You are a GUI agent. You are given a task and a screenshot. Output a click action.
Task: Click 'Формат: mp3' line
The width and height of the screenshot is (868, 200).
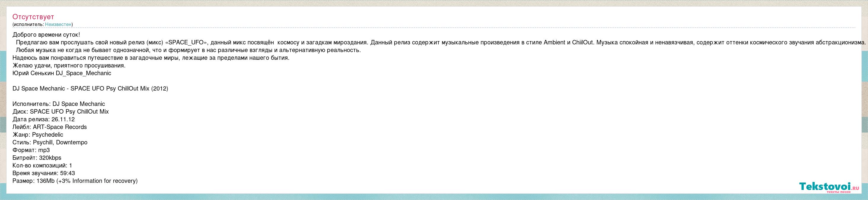click(31, 150)
